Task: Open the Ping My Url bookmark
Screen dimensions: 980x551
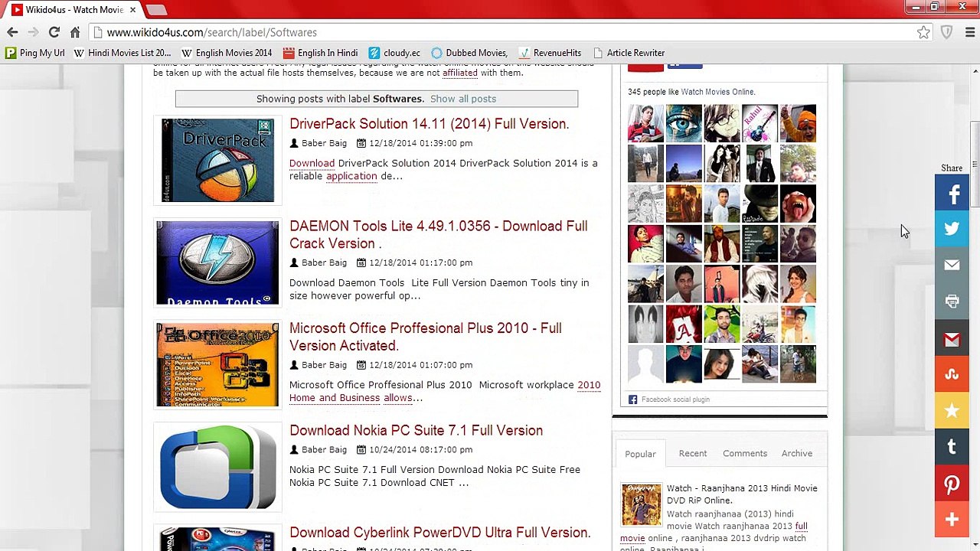Action: click(x=34, y=53)
